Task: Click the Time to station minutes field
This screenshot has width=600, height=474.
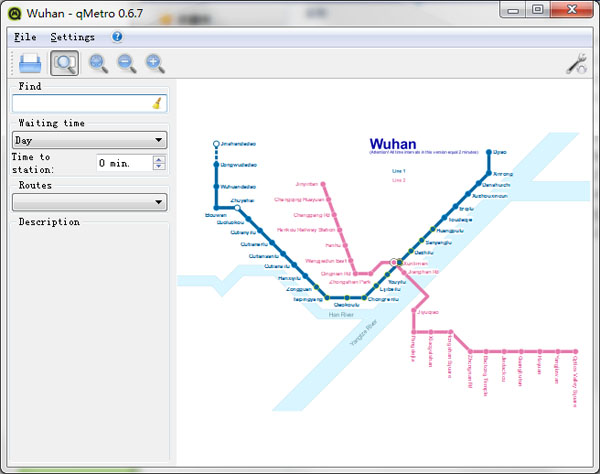Action: 122,162
